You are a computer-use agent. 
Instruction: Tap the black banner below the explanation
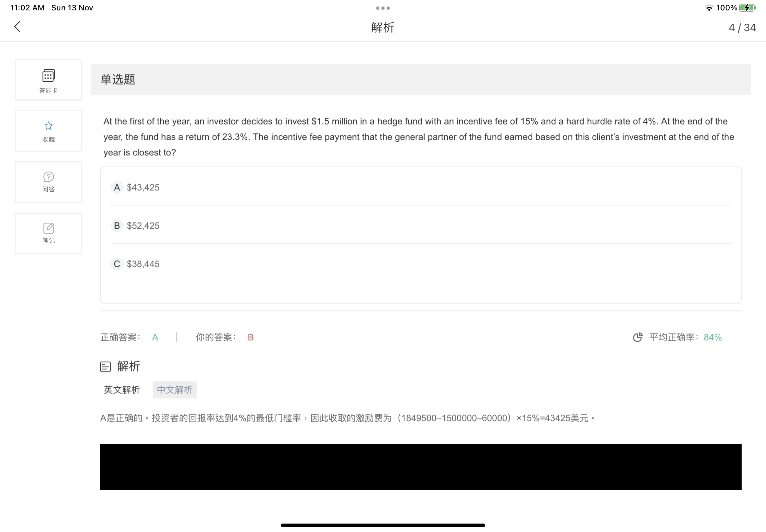click(421, 466)
